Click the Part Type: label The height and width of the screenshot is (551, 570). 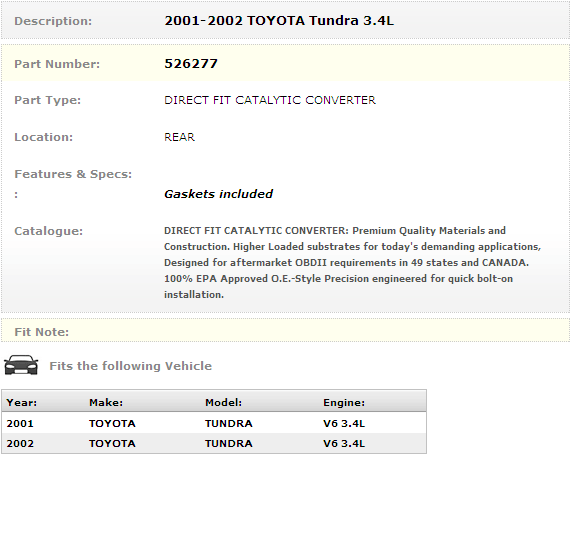click(x=48, y=100)
